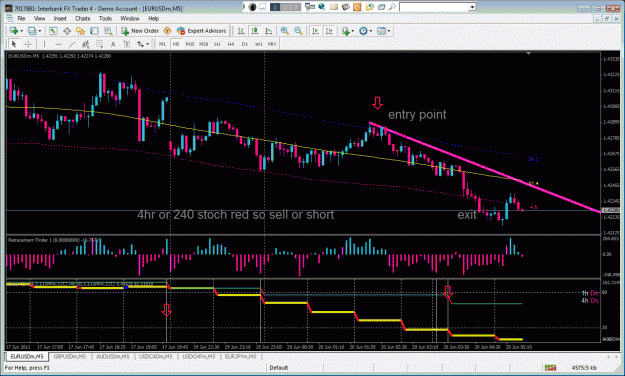Switch to the EURJPYm,M5 chart tab
Image resolution: width=625 pixels, height=376 pixels.
tap(241, 356)
